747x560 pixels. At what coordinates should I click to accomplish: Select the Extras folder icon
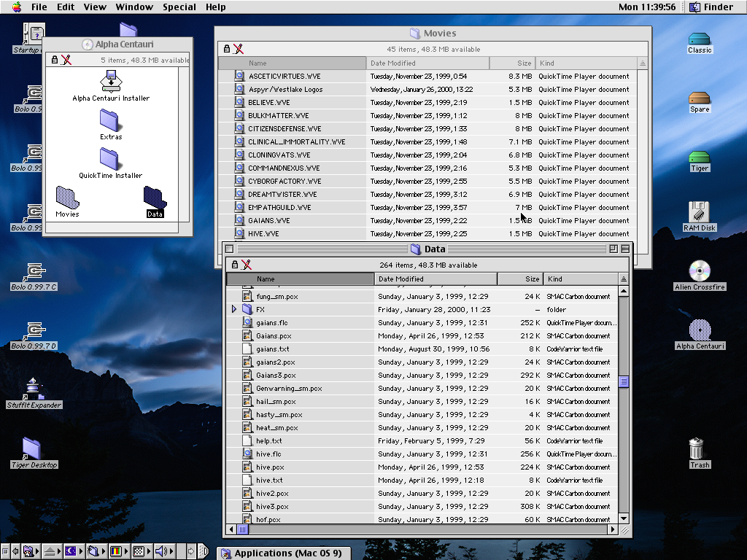(x=110, y=120)
